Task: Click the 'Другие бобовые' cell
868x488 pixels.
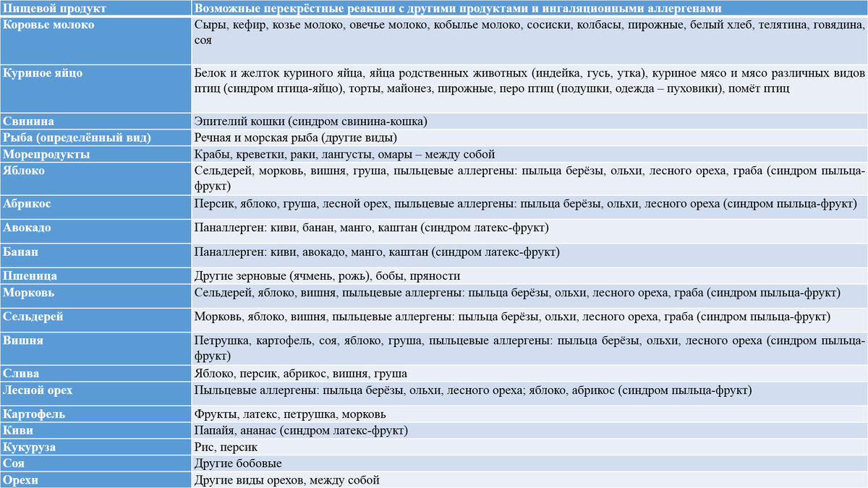Action: 530,464
